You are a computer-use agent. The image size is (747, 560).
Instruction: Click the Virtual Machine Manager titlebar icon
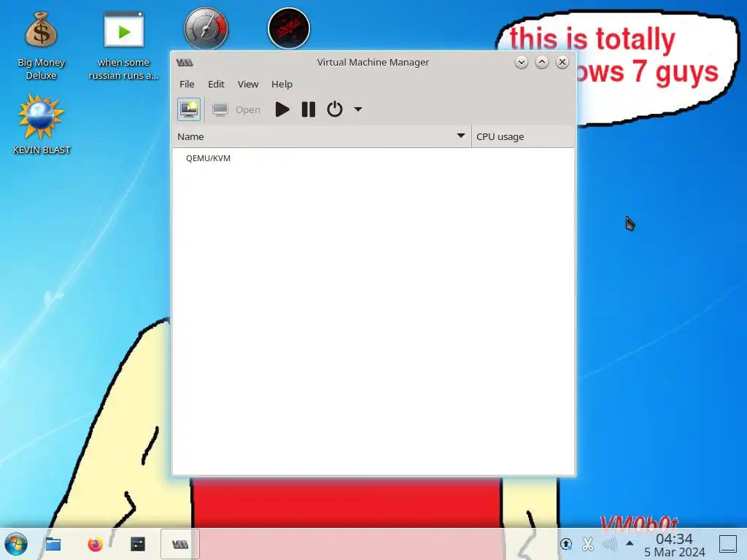tap(185, 63)
